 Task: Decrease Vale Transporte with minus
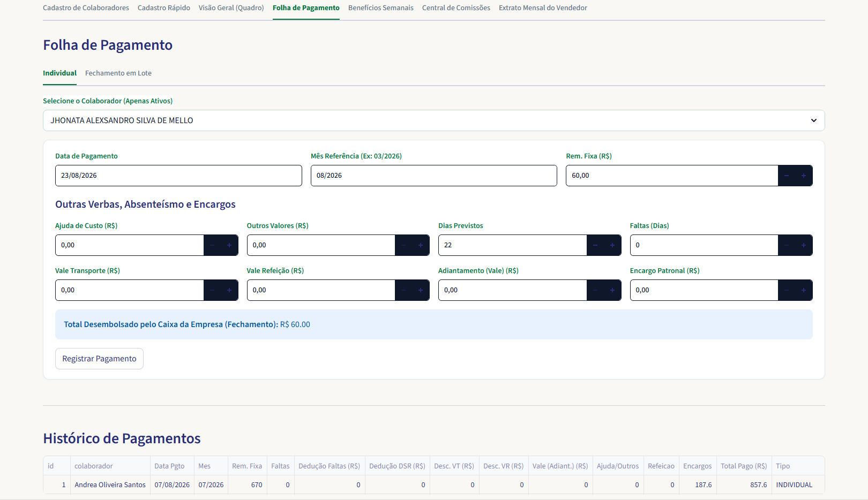point(212,290)
